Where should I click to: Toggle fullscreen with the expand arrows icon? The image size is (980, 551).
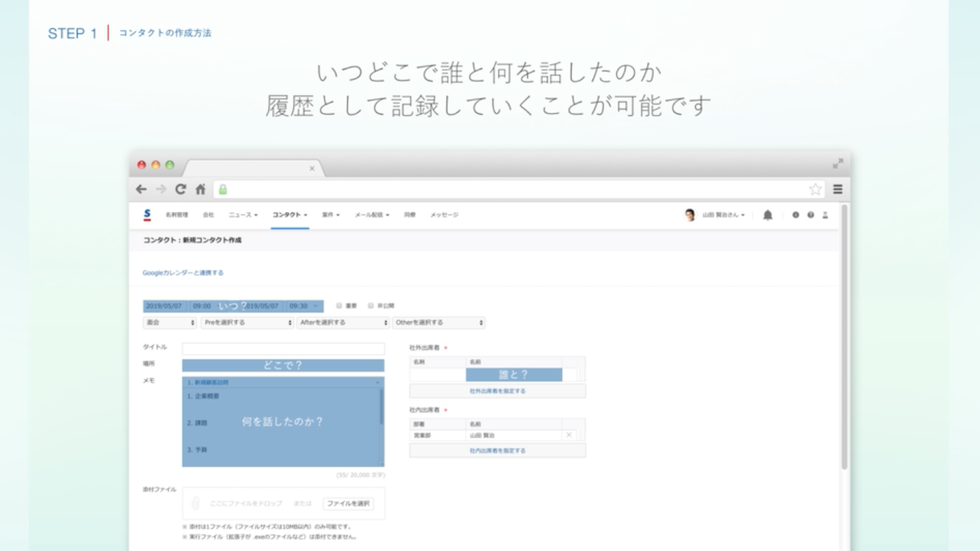838,164
